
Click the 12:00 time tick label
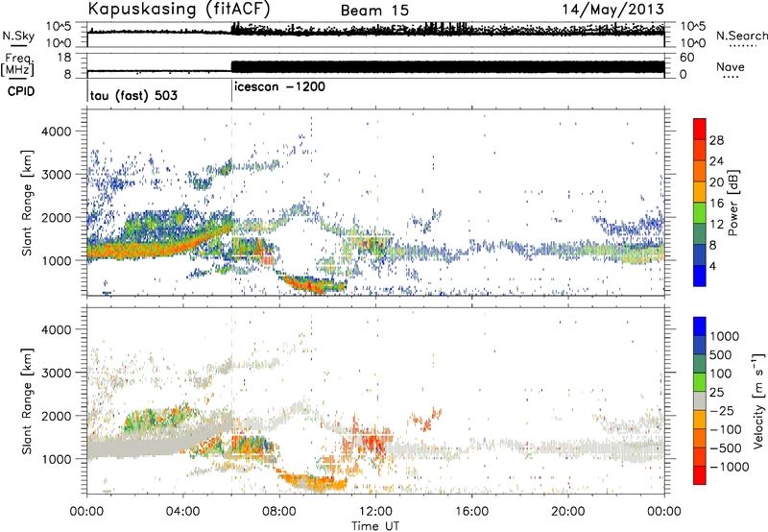point(375,512)
